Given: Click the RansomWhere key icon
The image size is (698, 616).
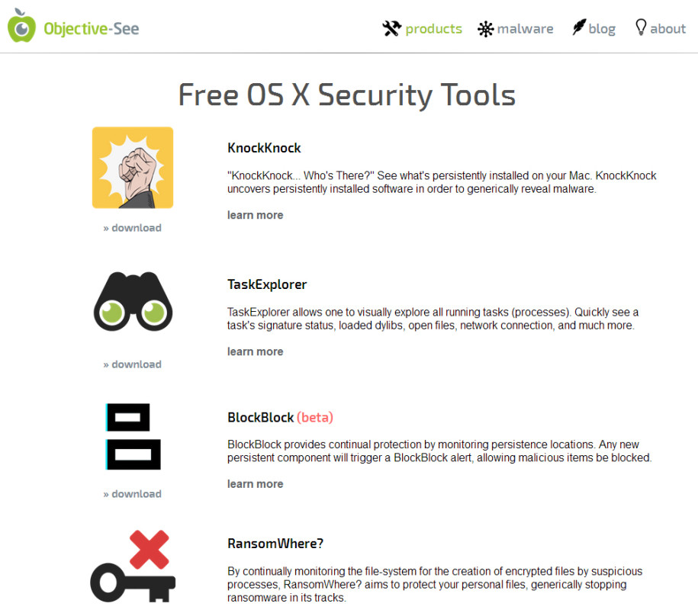Looking at the screenshot, I should coord(133,566).
